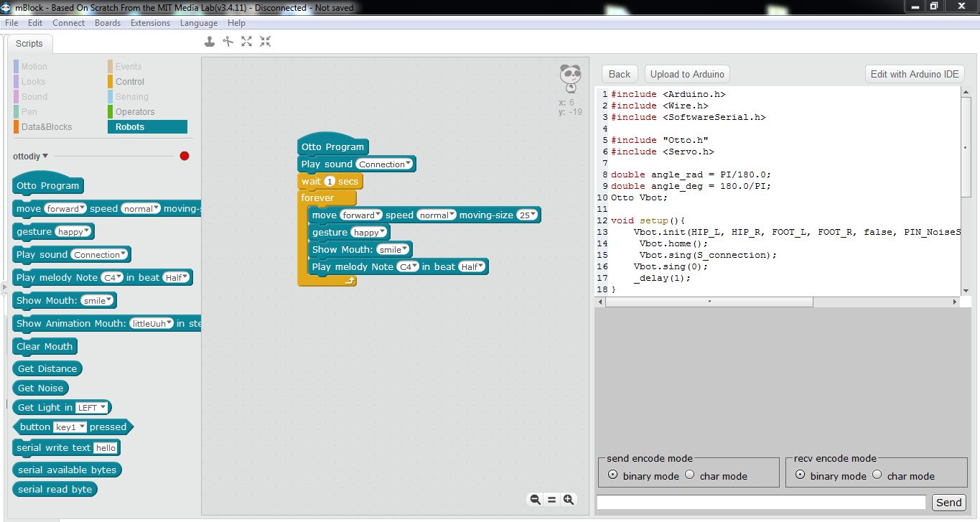980x522 pixels.
Task: Click the red ottodiy status dot
Action: click(x=185, y=156)
